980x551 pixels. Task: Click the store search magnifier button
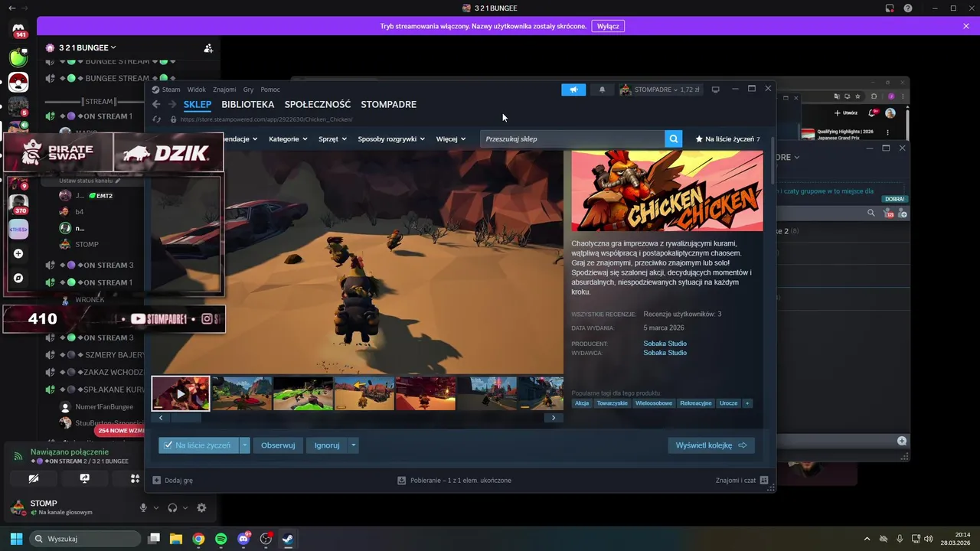click(x=673, y=139)
